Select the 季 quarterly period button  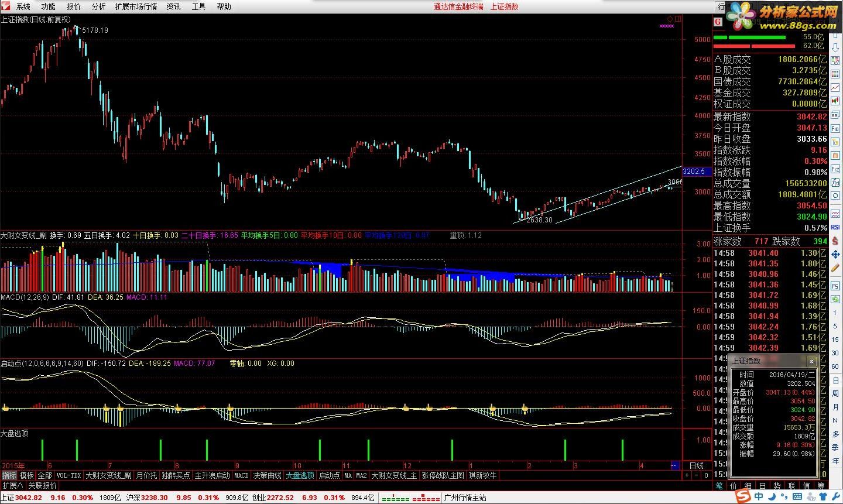pos(835,448)
